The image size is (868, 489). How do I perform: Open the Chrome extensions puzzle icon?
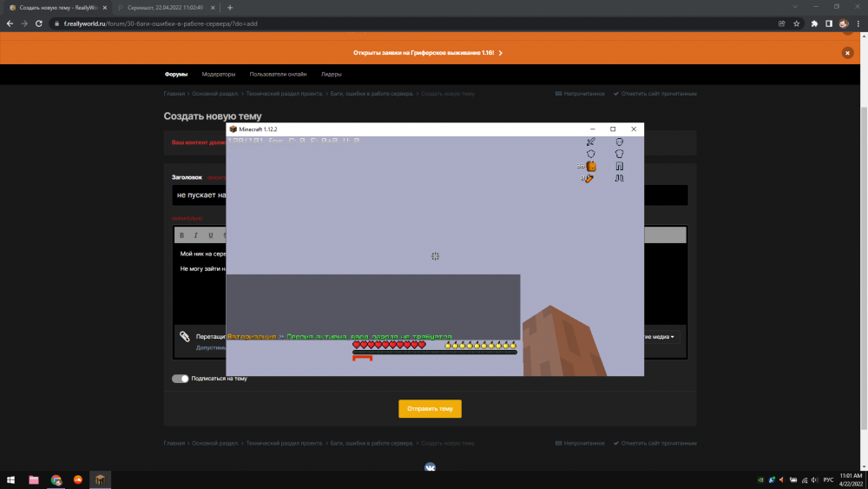[814, 23]
